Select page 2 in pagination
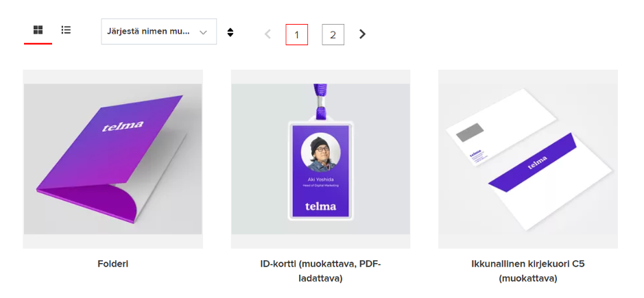 pyautogui.click(x=333, y=34)
